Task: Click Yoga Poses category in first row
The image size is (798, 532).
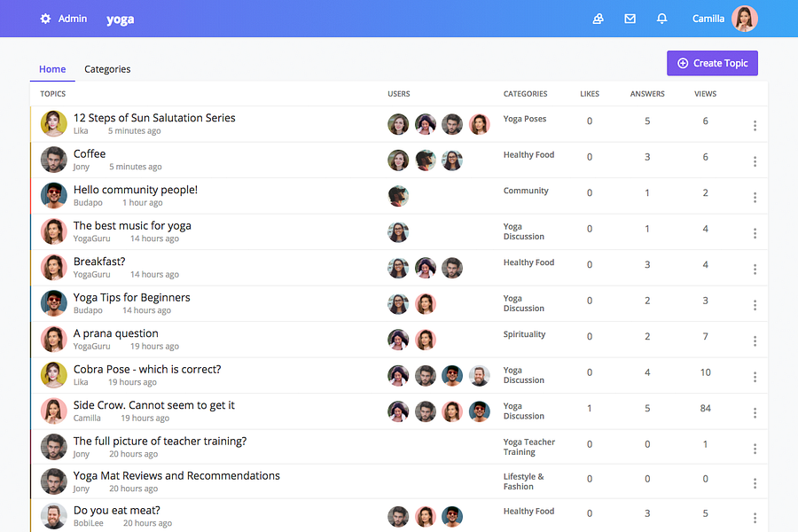Action: pyautogui.click(x=525, y=119)
